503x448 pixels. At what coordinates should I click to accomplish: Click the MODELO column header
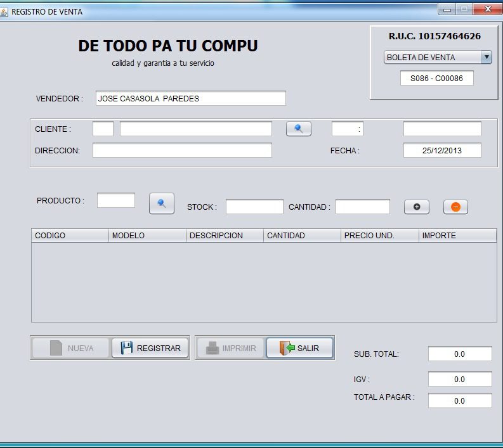tap(147, 236)
